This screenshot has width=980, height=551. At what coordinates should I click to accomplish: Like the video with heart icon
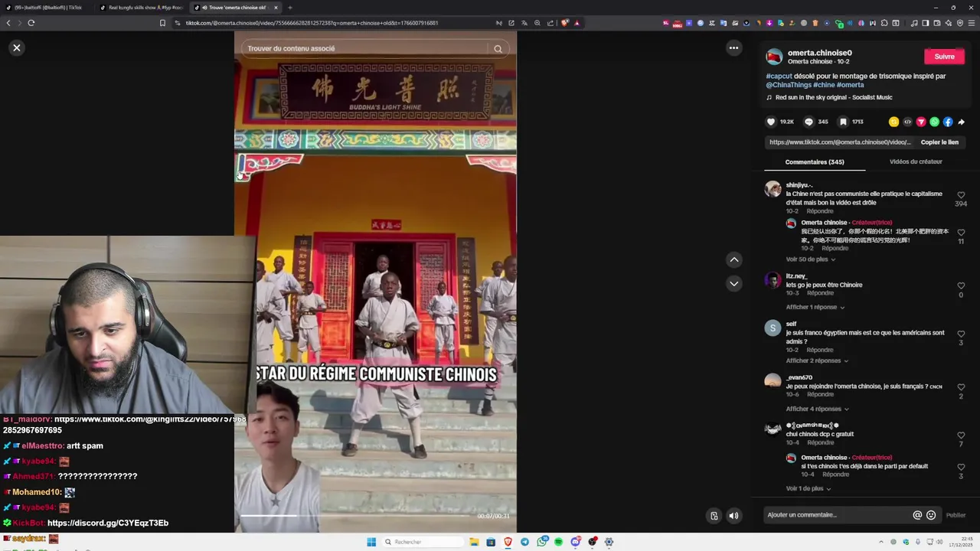(x=771, y=122)
